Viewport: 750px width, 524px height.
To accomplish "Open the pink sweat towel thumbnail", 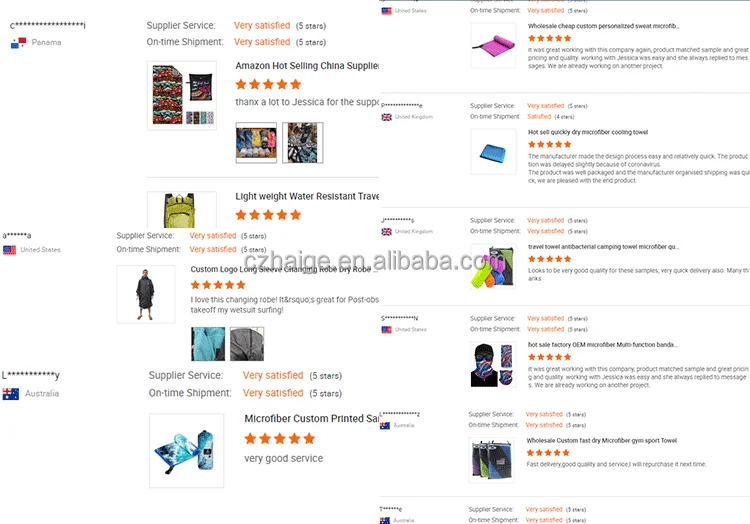I will (493, 45).
